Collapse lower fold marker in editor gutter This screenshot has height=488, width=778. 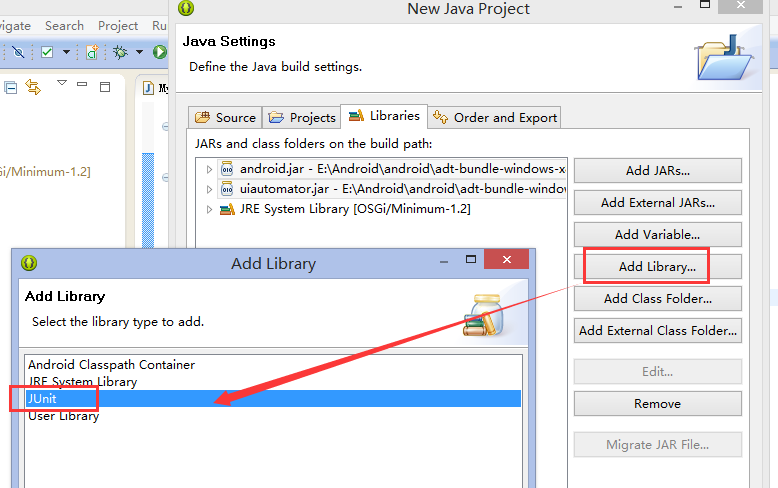pos(165,177)
